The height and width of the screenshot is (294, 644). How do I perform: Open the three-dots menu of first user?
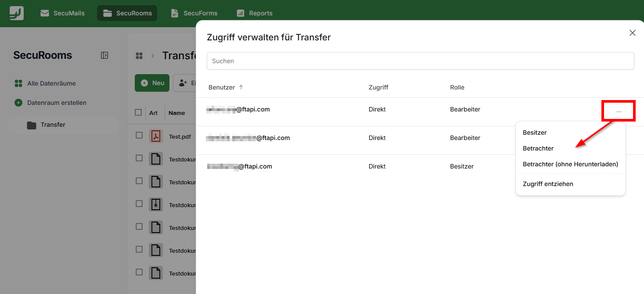(x=619, y=111)
